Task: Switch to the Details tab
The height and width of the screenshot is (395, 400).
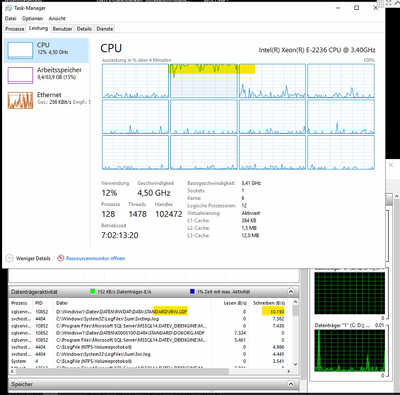Action: pos(84,29)
